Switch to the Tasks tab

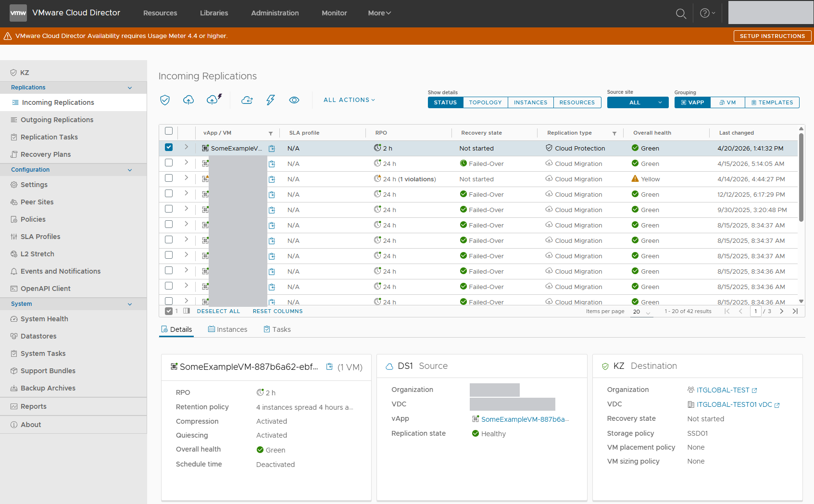click(x=277, y=329)
